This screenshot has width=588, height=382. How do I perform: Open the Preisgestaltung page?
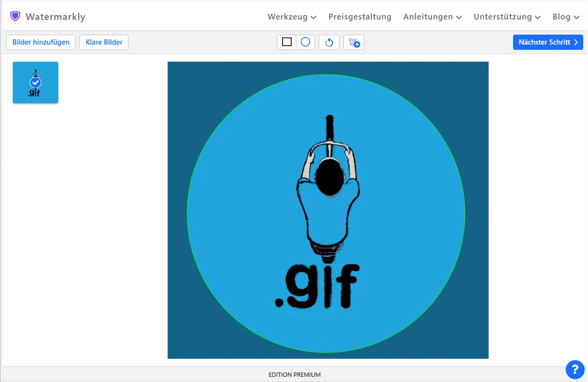pos(359,17)
